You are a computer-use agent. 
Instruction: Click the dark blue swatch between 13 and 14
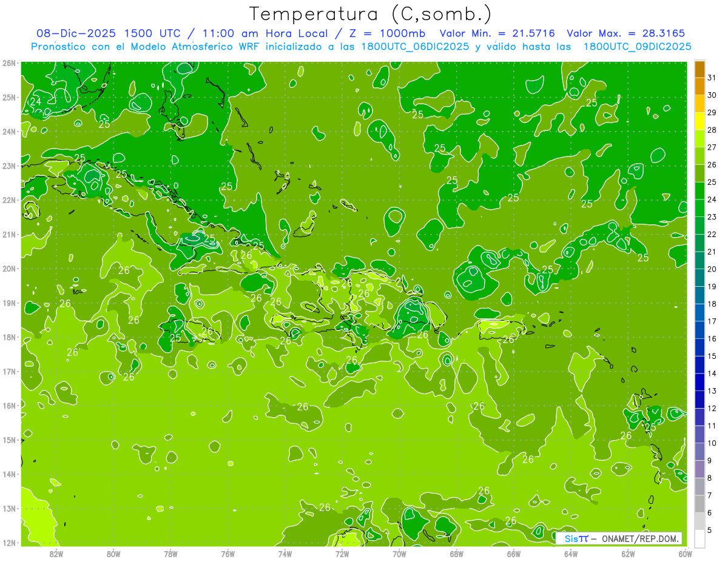(699, 382)
